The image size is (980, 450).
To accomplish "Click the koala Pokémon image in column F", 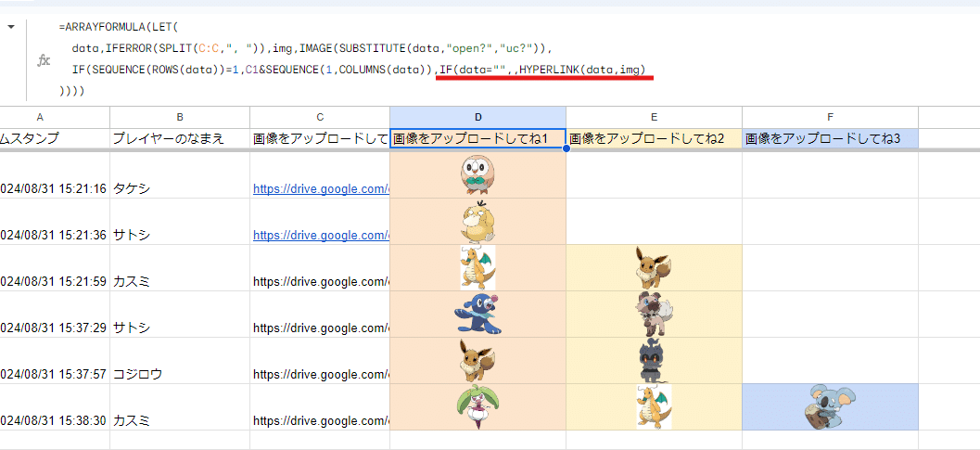I will point(831,407).
